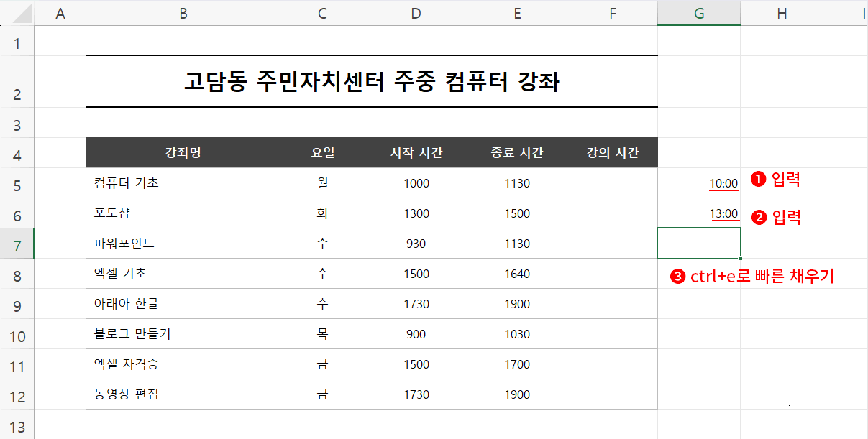The width and height of the screenshot is (868, 439).
Task: Click start time 930 cell
Action: [x=416, y=244]
